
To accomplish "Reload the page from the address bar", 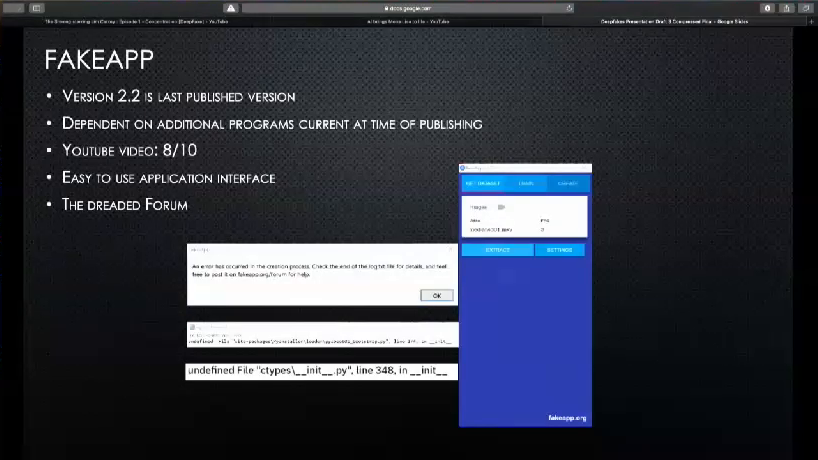I will pos(569,8).
